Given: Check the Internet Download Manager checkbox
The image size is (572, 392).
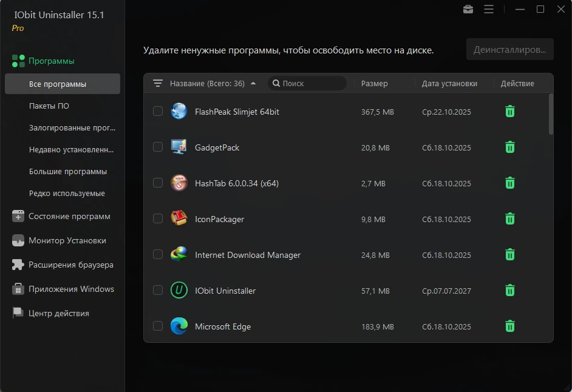Looking at the screenshot, I should (158, 254).
